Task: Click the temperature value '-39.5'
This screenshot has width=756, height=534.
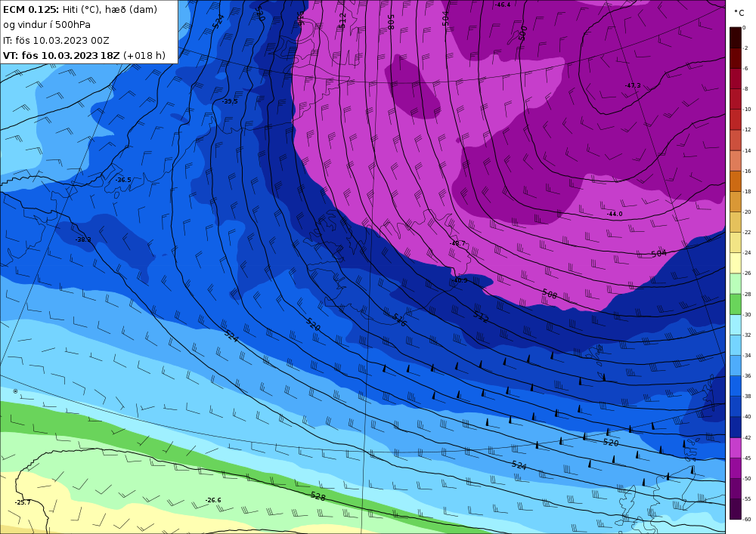Action: (x=230, y=102)
